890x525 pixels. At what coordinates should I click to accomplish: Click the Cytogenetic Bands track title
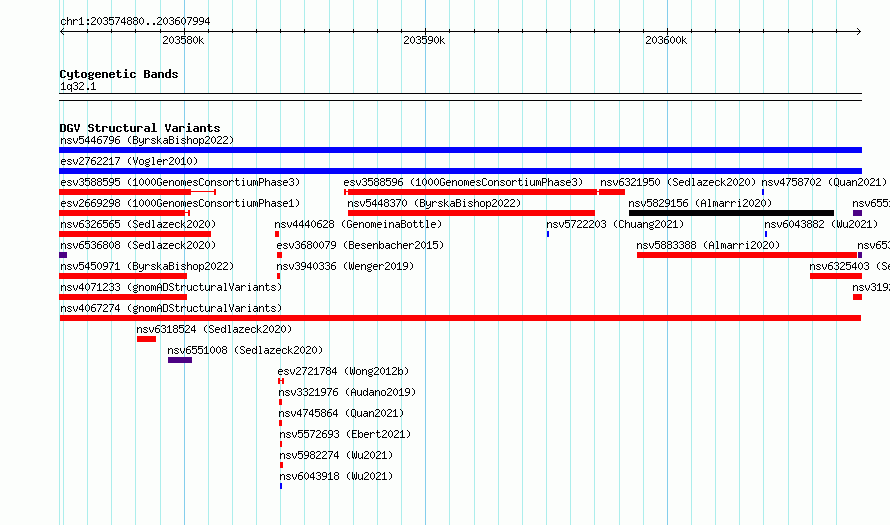pos(119,74)
